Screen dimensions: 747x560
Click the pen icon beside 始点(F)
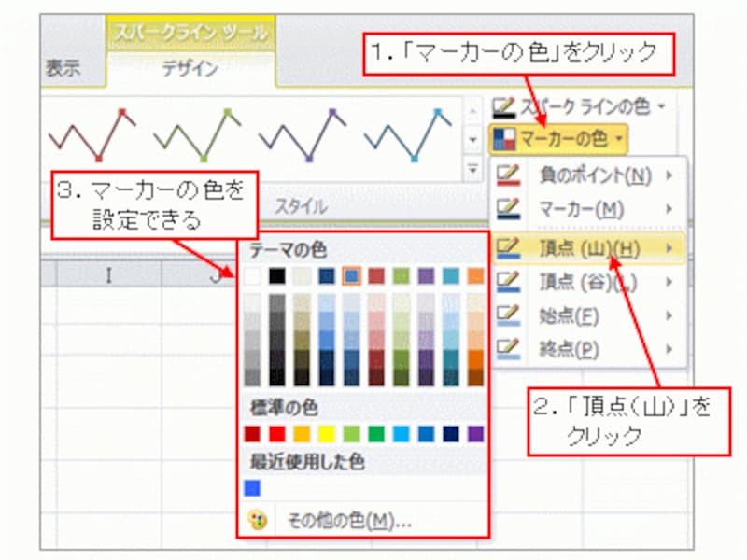tap(508, 315)
